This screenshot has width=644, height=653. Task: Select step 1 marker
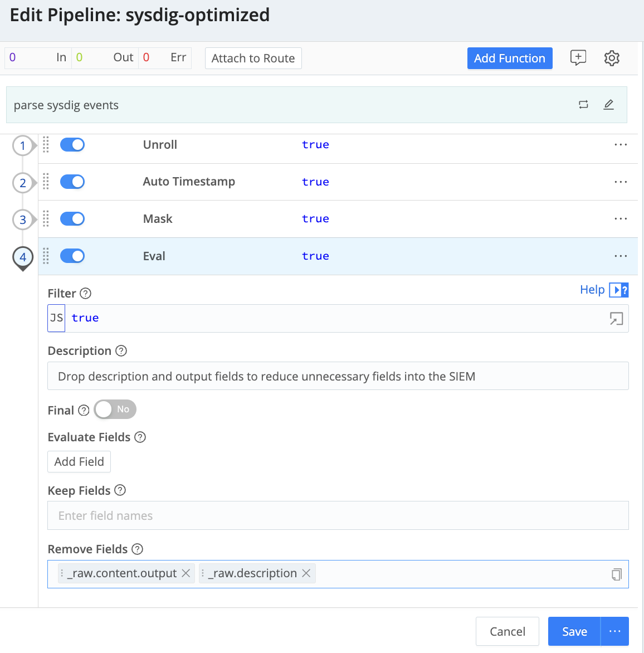pyautogui.click(x=23, y=146)
